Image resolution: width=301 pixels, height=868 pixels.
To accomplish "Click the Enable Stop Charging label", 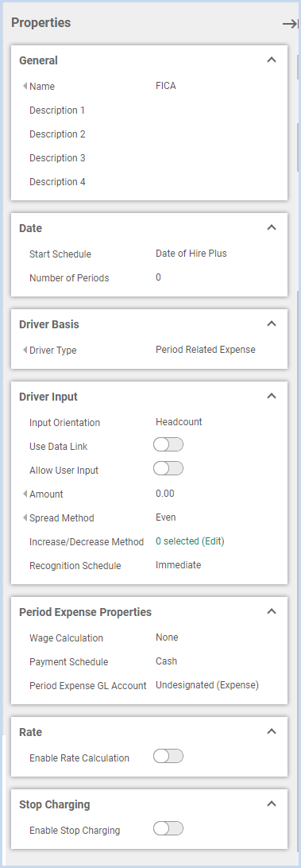I will pyautogui.click(x=75, y=831).
